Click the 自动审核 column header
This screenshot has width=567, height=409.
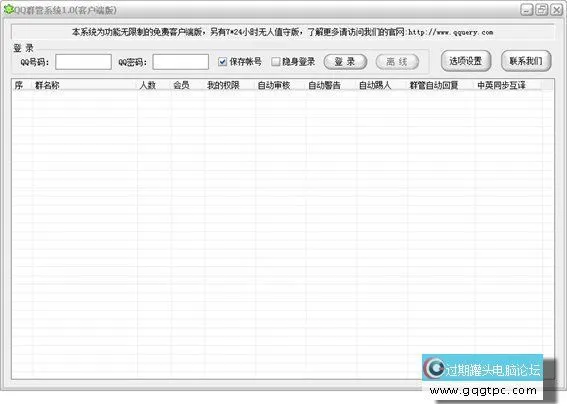click(x=280, y=85)
